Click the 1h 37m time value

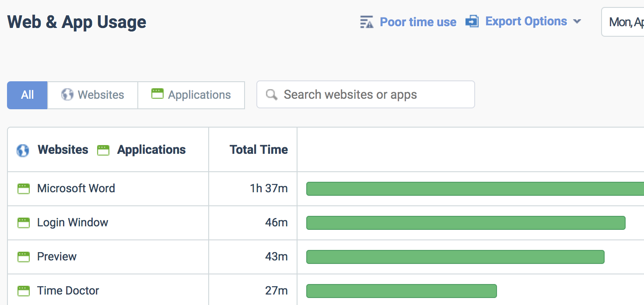(x=269, y=188)
